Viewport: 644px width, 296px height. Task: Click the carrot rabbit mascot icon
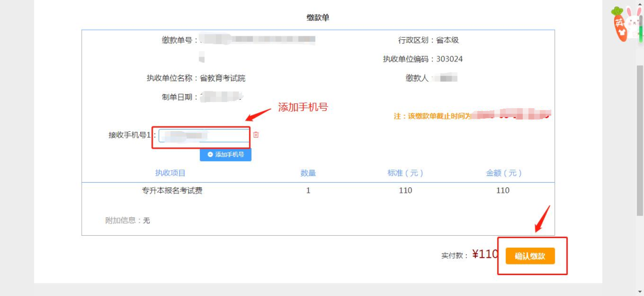coord(626,23)
